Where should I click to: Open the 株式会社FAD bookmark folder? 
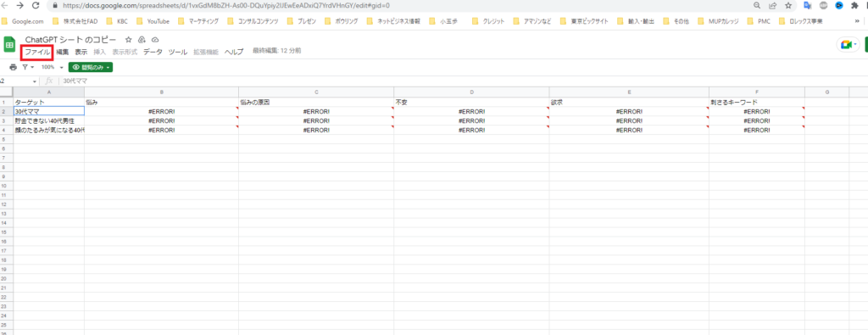(75, 21)
